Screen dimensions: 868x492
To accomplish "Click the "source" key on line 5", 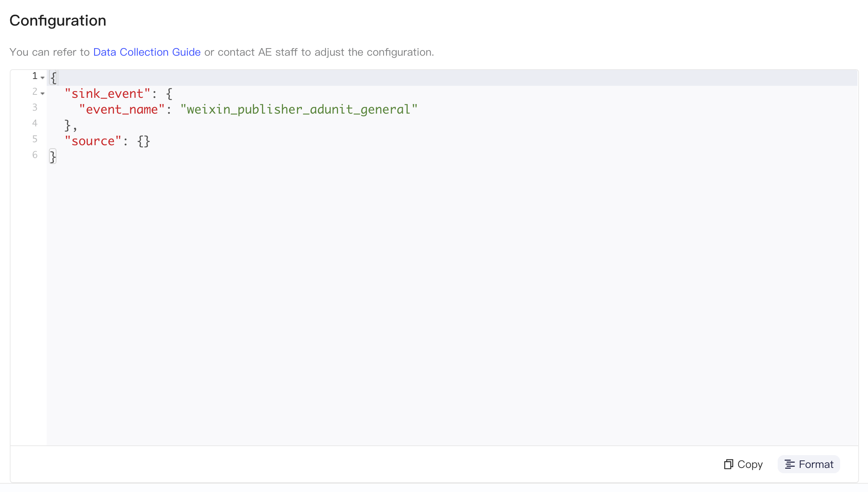I will (x=93, y=141).
